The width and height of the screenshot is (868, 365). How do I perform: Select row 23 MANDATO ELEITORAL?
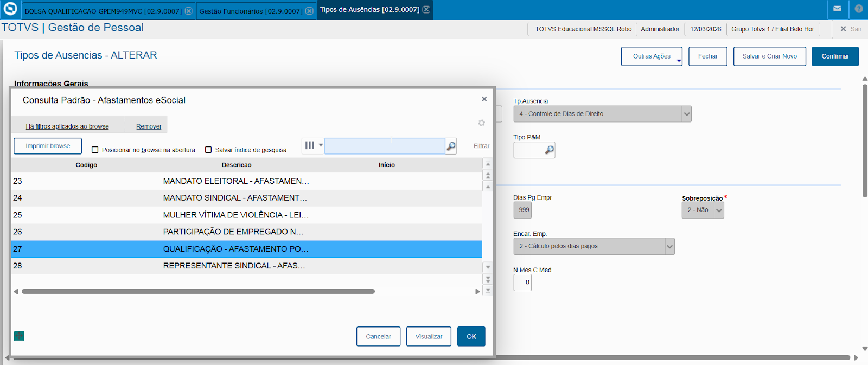247,181
